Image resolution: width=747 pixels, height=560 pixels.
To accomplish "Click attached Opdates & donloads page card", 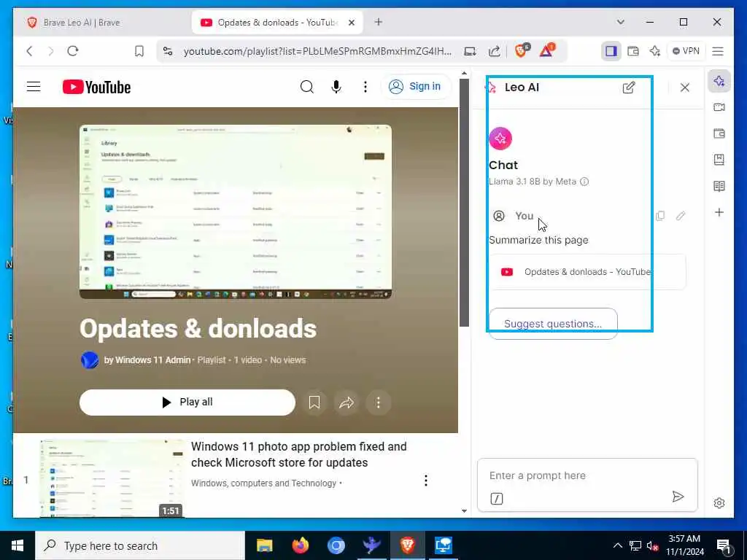I will (587, 272).
